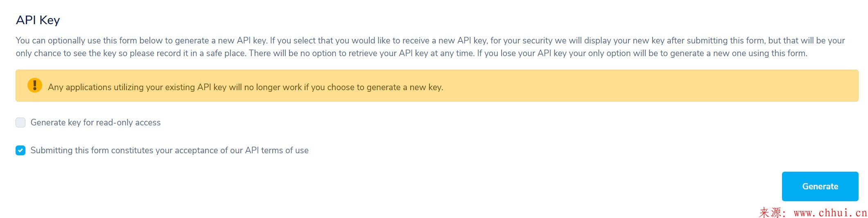Click the "Generate key for read-only access" label

[x=96, y=123]
